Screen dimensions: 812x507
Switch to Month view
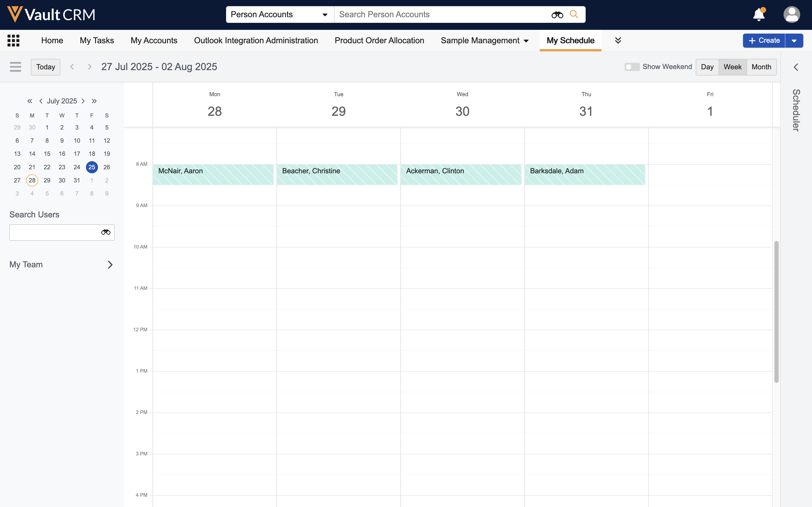click(761, 67)
